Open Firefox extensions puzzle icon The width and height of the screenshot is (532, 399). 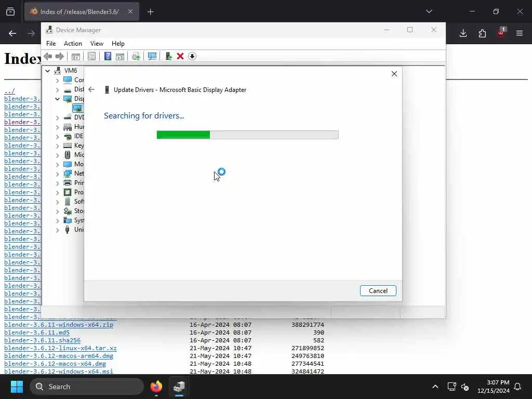[x=482, y=33]
